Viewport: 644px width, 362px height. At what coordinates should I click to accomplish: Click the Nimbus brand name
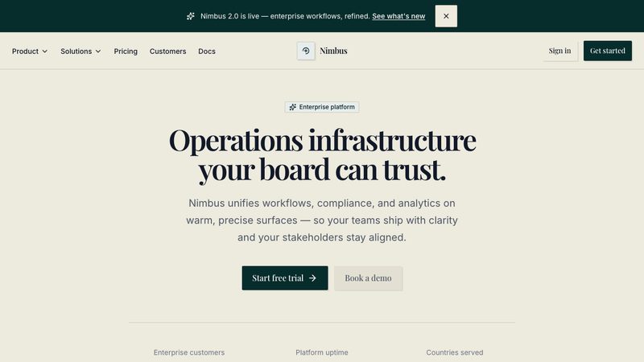333,51
